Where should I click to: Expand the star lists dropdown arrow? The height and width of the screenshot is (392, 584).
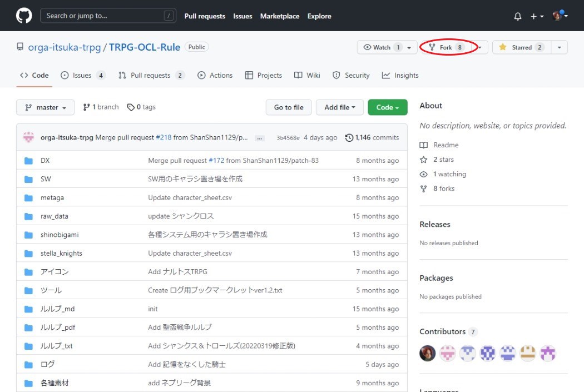[559, 47]
